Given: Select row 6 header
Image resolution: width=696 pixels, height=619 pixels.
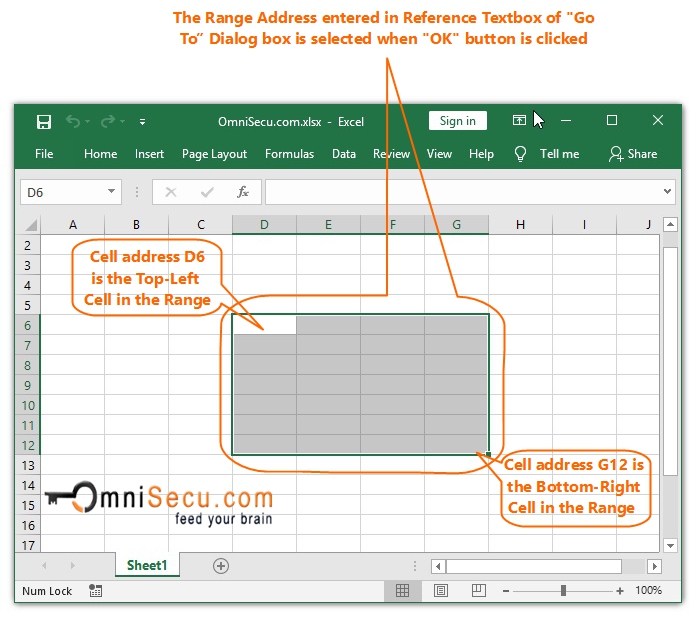Looking at the screenshot, I should [28, 325].
